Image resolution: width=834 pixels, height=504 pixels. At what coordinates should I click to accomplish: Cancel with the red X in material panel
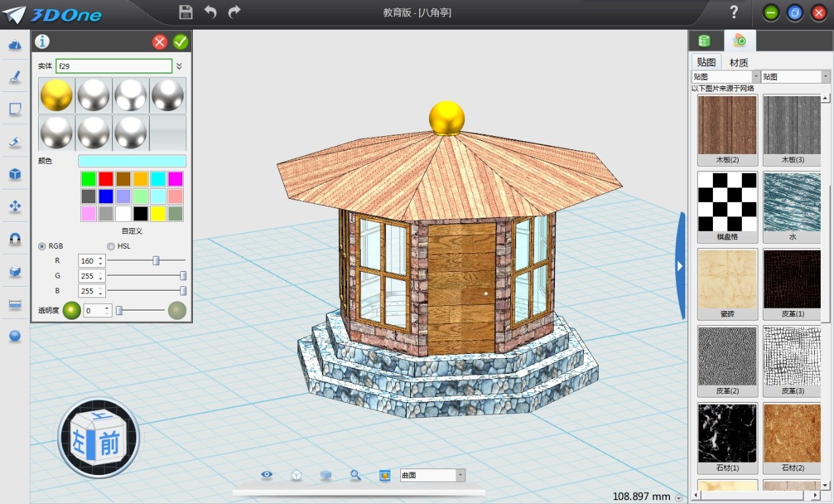(160, 42)
